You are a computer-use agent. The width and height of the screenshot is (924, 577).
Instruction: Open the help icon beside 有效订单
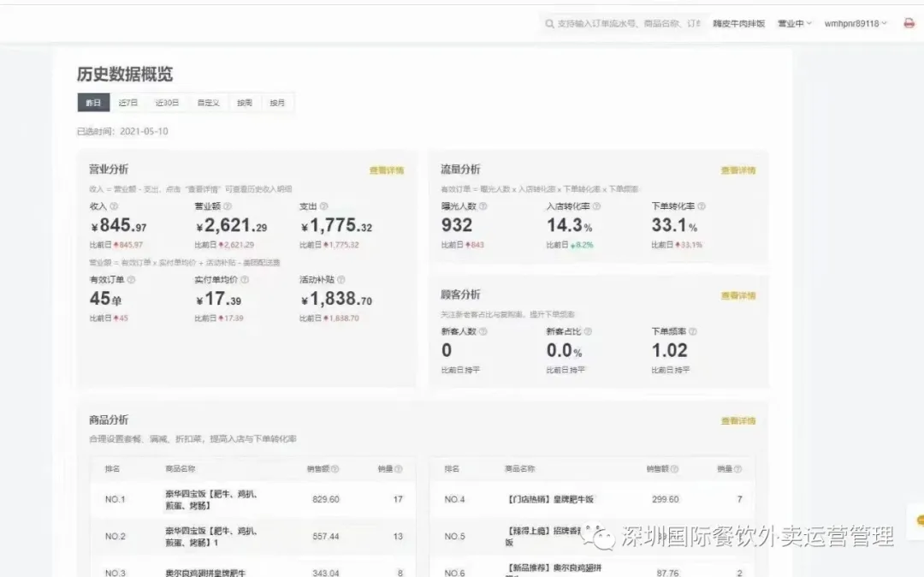[x=131, y=280]
